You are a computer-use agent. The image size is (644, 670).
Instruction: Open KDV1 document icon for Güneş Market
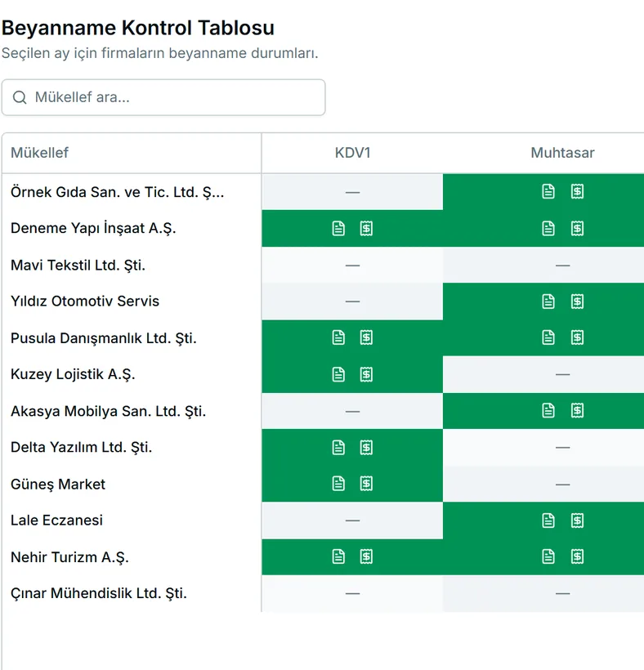(x=338, y=484)
